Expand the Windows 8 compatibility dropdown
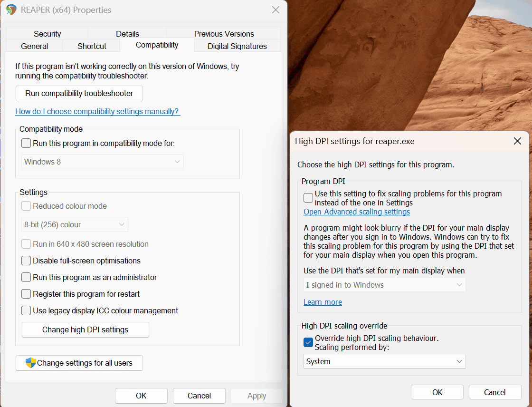532x407 pixels. coord(103,162)
